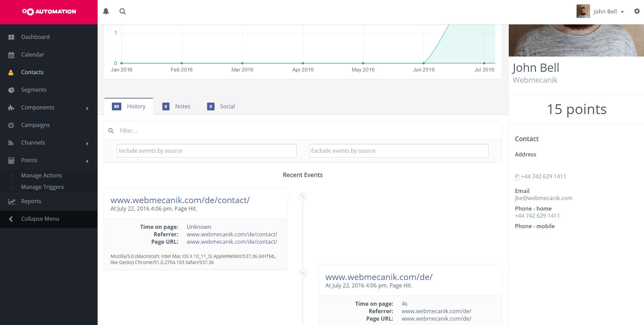644x325 pixels.
Task: Open the search magnifier in top bar
Action: coord(123,12)
